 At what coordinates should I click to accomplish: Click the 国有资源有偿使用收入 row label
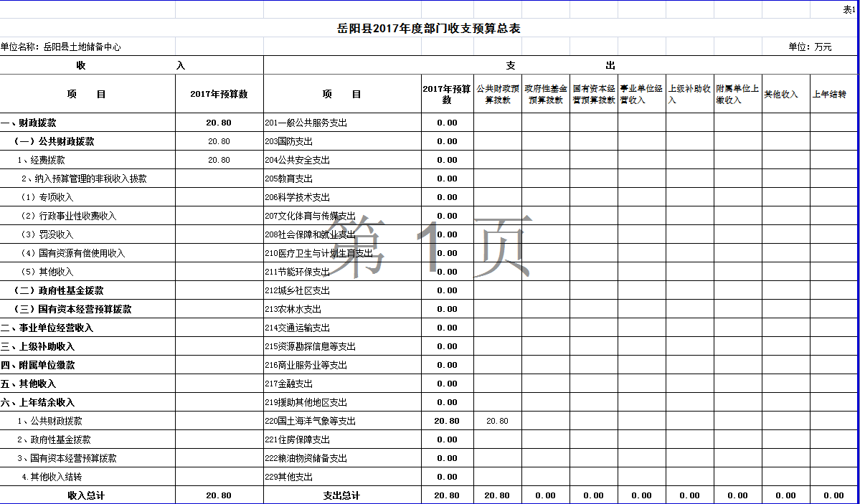(x=73, y=253)
